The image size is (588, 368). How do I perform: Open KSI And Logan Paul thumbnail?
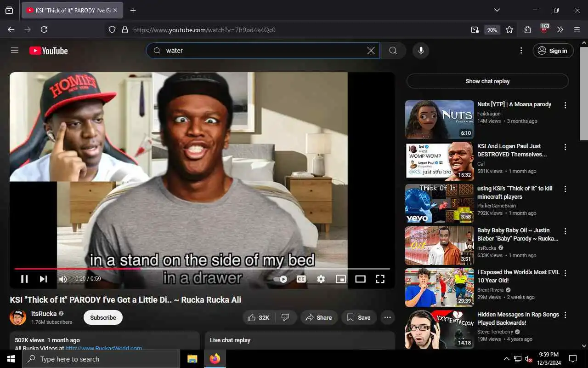[440, 161]
